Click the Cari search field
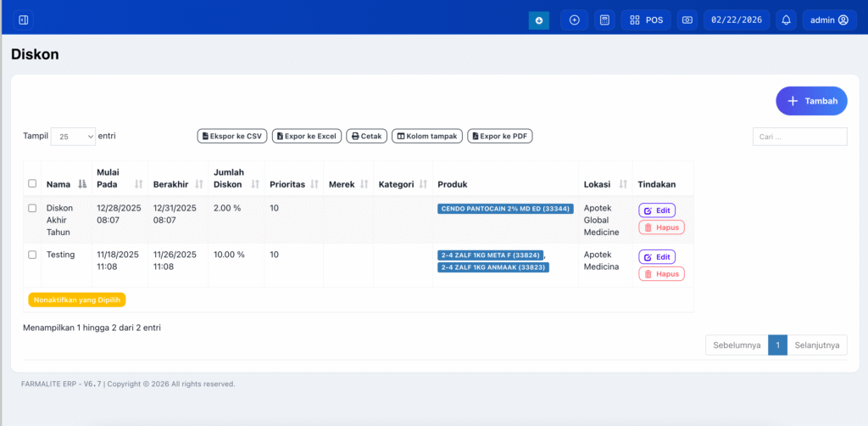 pyautogui.click(x=799, y=137)
